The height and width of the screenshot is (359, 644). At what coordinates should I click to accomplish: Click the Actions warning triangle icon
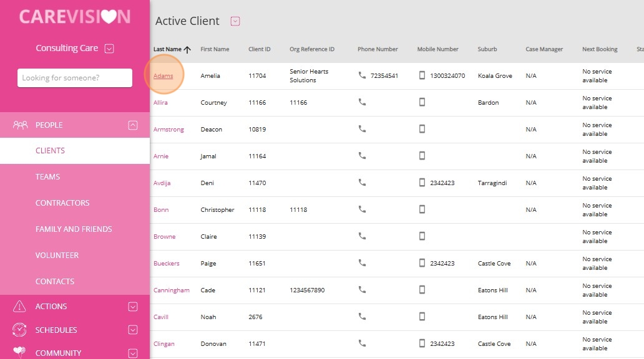pos(19,306)
